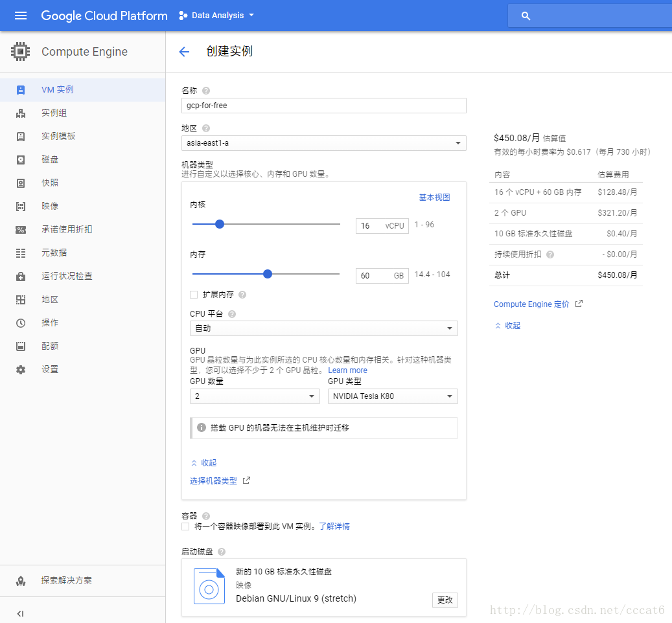The width and height of the screenshot is (672, 623).
Task: Click help icon next to 扩展内存
Action: pyautogui.click(x=242, y=295)
